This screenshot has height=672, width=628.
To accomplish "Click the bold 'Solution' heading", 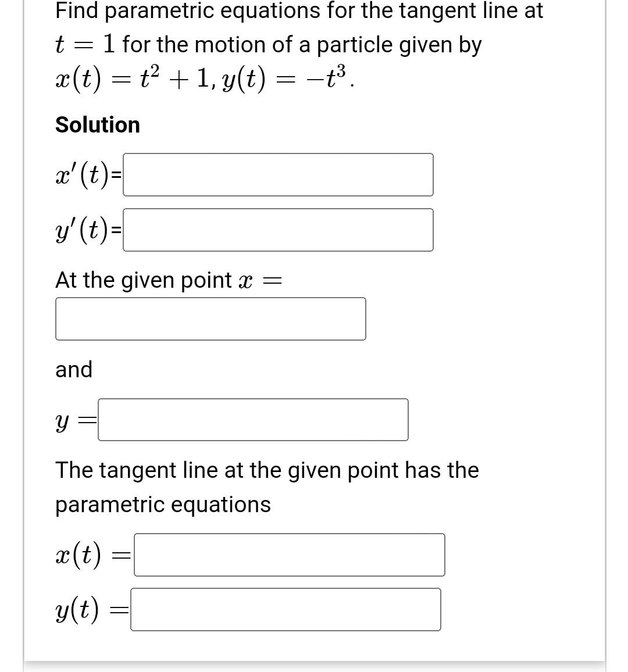I will click(x=97, y=124).
